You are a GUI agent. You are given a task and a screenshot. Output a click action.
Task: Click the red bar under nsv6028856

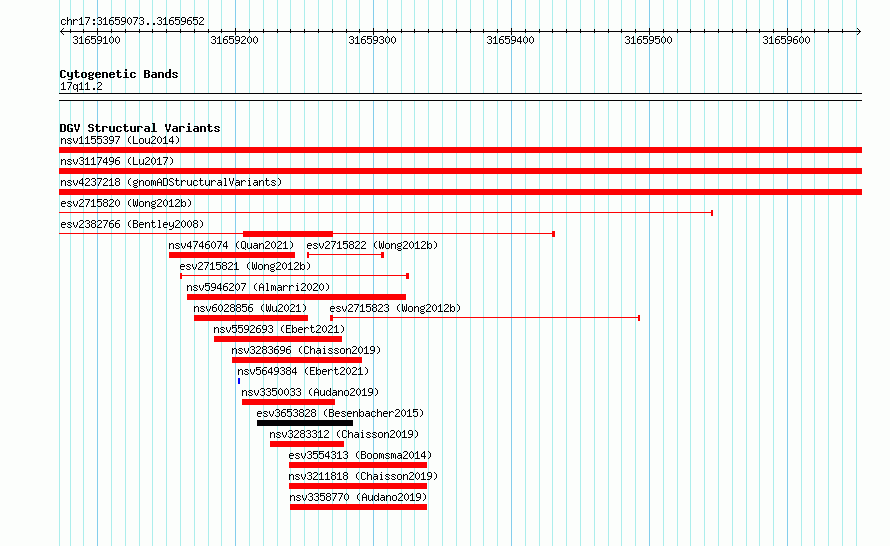click(251, 318)
